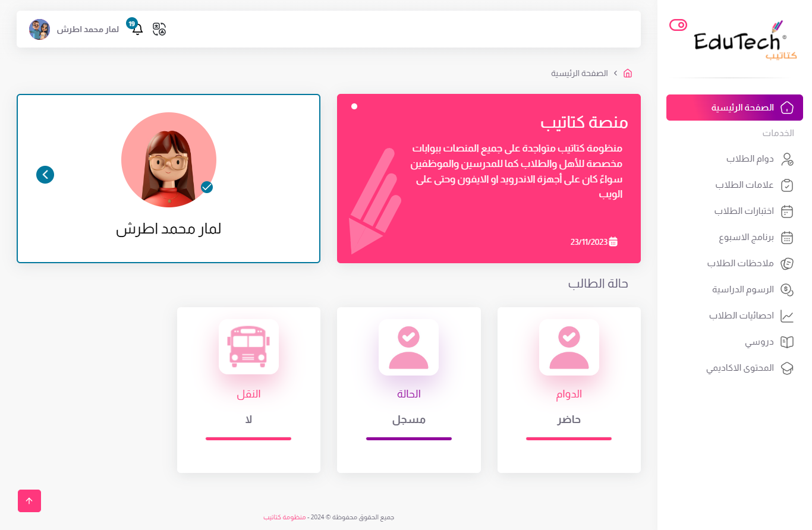
Task: Click the scroll-to-top arrow button
Action: click(29, 501)
